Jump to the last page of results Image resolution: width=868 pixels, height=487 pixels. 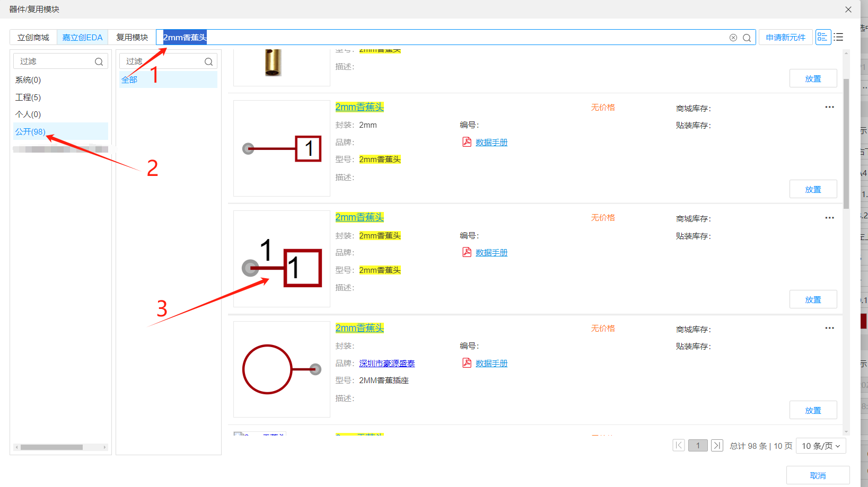point(717,445)
